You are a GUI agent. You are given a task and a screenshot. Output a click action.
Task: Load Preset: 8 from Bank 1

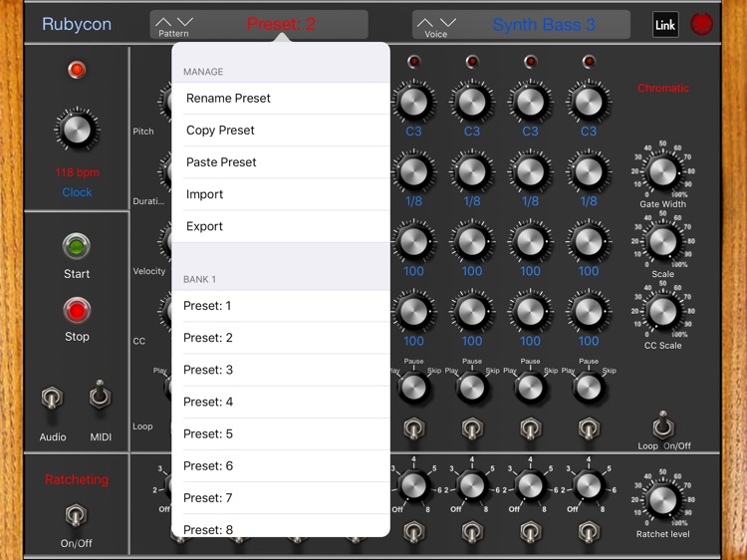coord(281,526)
